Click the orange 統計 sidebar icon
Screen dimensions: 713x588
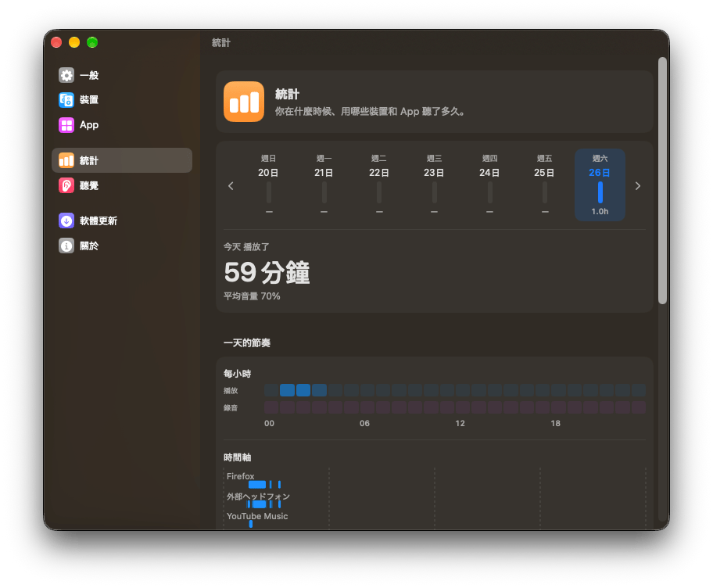pyautogui.click(x=66, y=160)
